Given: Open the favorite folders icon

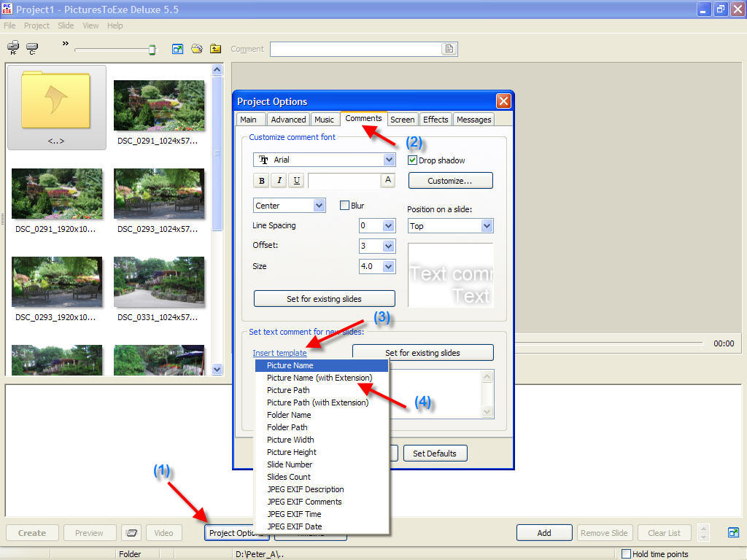Looking at the screenshot, I should point(197,49).
